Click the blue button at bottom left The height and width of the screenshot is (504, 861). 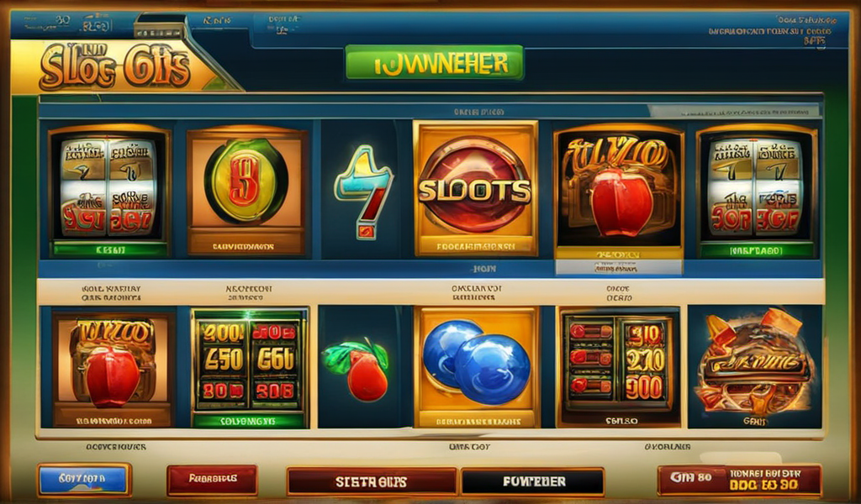pyautogui.click(x=84, y=480)
